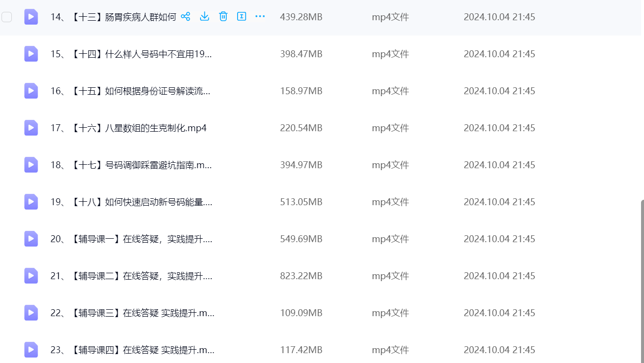Viewport: 644px width, 363px height.
Task: Open file 21 【辅导课二】在线答疑
Action: (131, 276)
